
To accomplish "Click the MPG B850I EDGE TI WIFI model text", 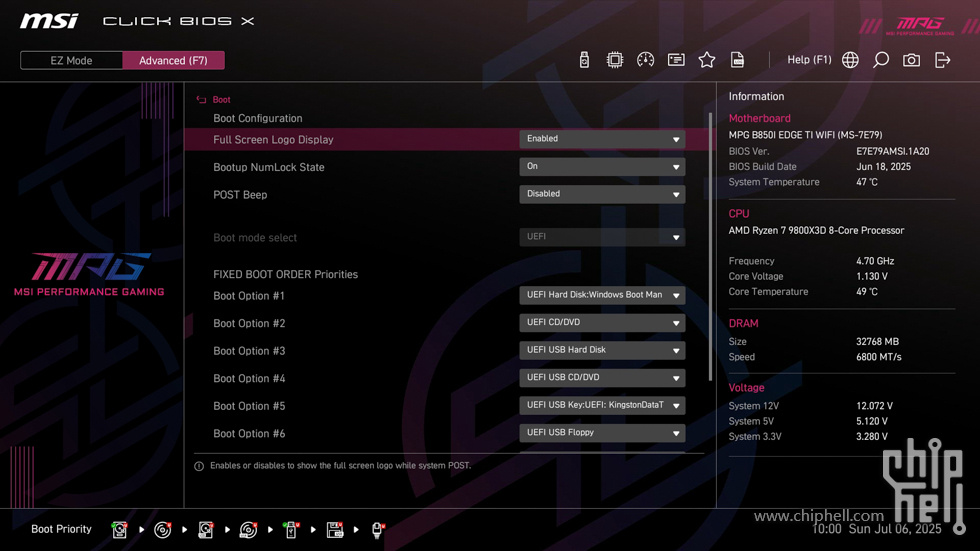I will tap(806, 134).
